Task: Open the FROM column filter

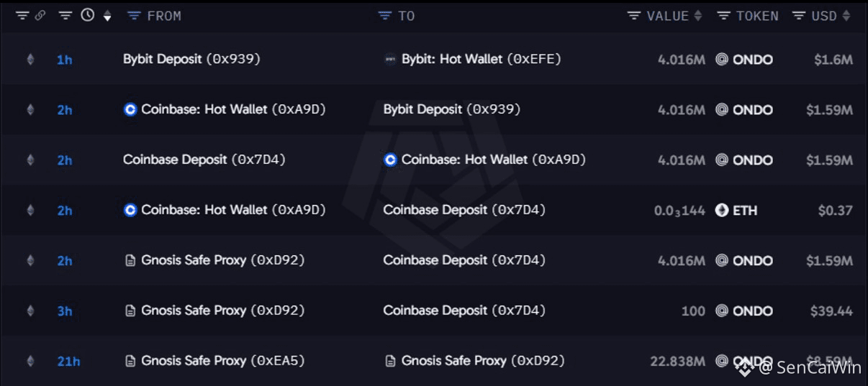Action: 134,16
